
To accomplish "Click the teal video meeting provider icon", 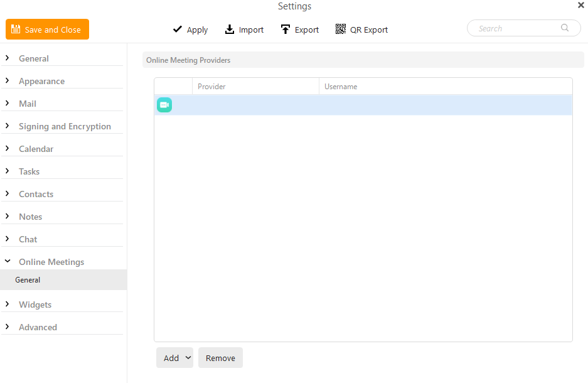I will pos(164,105).
